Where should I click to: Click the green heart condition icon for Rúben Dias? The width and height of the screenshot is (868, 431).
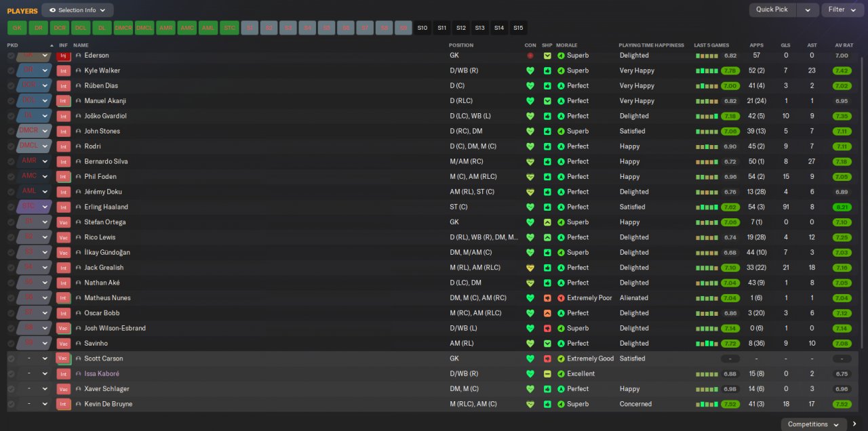click(x=530, y=86)
